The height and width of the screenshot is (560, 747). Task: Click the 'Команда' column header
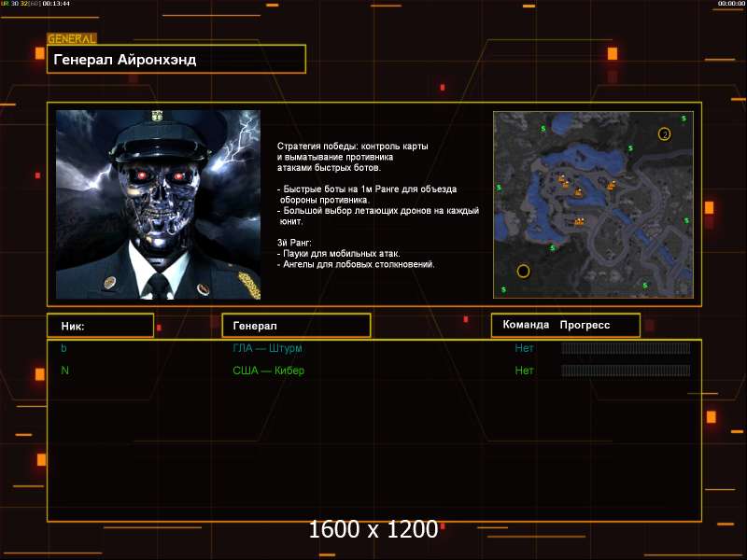tap(526, 325)
